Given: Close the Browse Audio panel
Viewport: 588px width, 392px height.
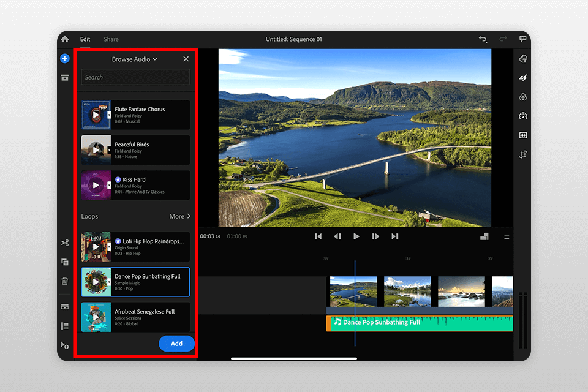Looking at the screenshot, I should [x=186, y=59].
